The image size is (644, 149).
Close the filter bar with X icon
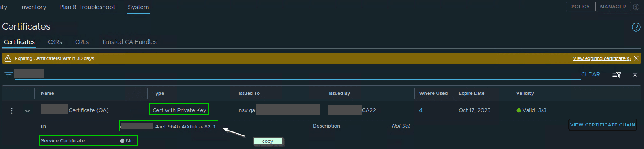(635, 75)
